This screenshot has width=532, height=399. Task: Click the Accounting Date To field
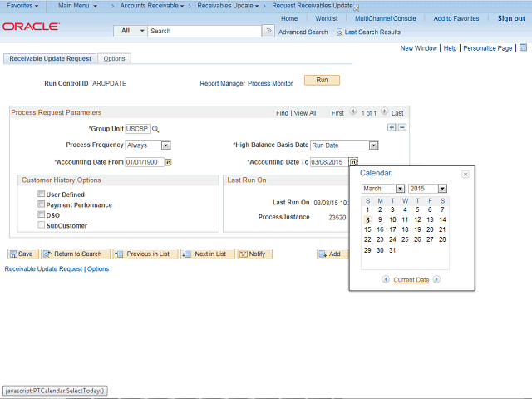point(329,162)
